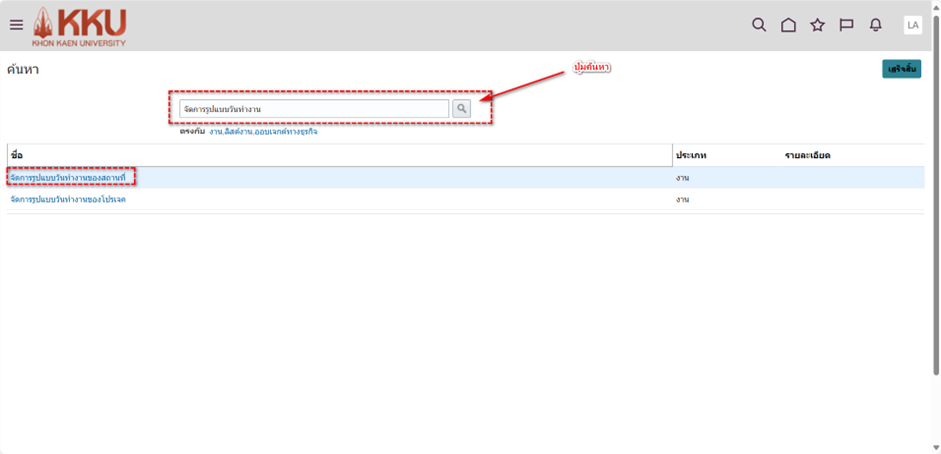This screenshot has height=454, width=941.
Task: Click the vertical scrollbar's down arrow
Action: [x=935, y=447]
